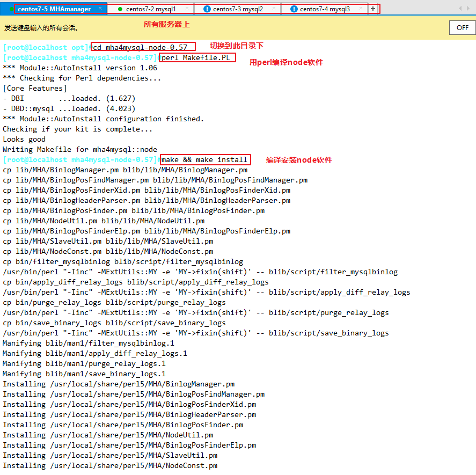Viewport: 476px width, 475px height.
Task: Close the centos7-3 mysql2 tab
Action: [274, 9]
